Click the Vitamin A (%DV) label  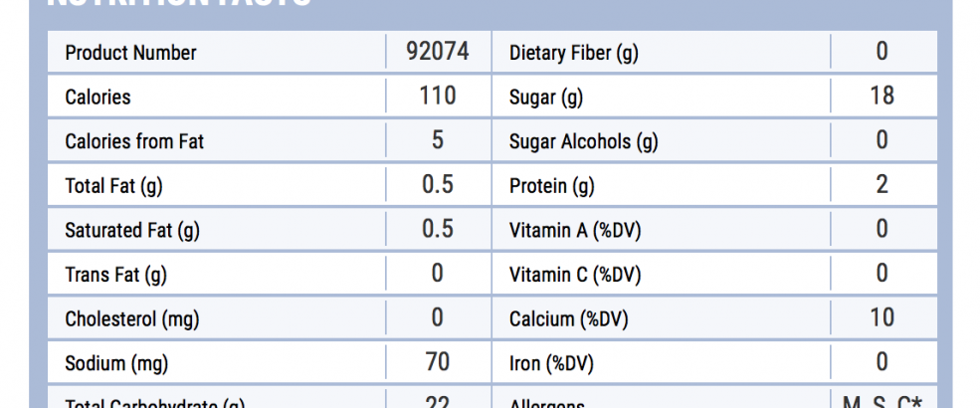(x=575, y=231)
